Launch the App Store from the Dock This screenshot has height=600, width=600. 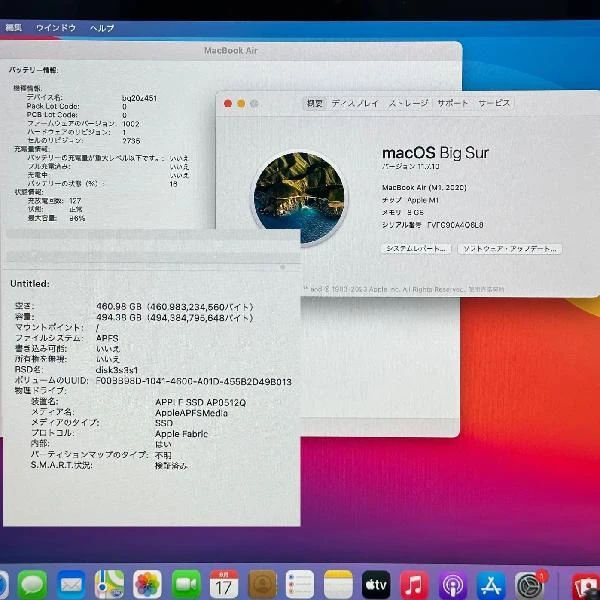click(491, 584)
